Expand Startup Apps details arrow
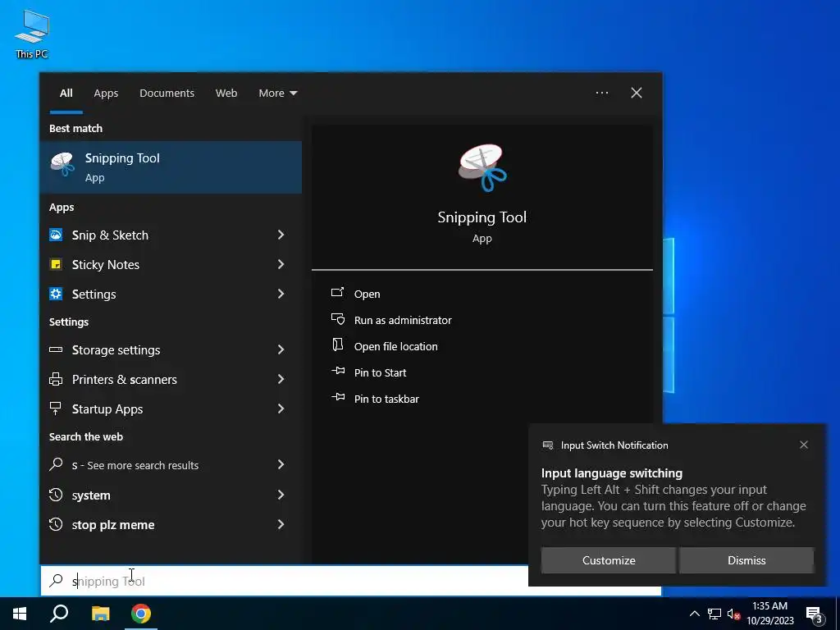Screen dimensions: 840x630 tap(281, 409)
